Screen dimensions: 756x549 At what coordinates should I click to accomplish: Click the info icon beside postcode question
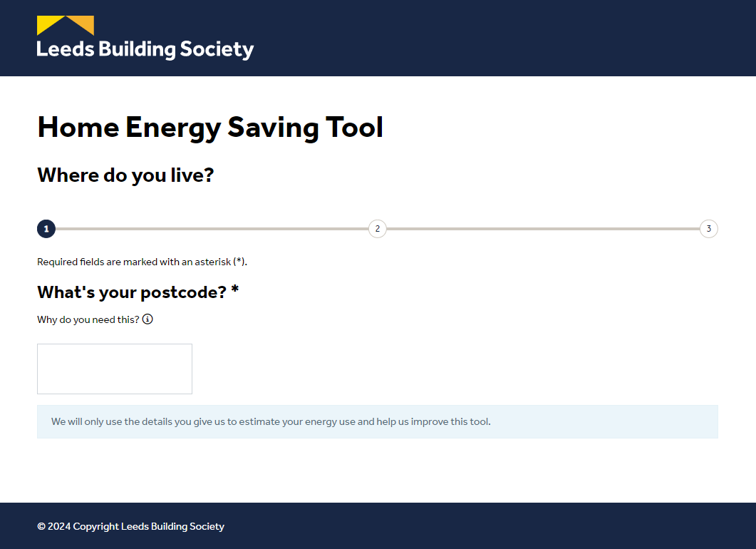(x=147, y=319)
